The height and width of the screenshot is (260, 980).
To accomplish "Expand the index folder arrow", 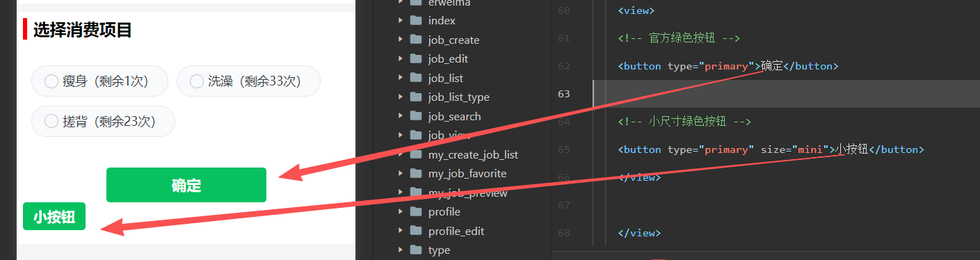I will pyautogui.click(x=401, y=20).
